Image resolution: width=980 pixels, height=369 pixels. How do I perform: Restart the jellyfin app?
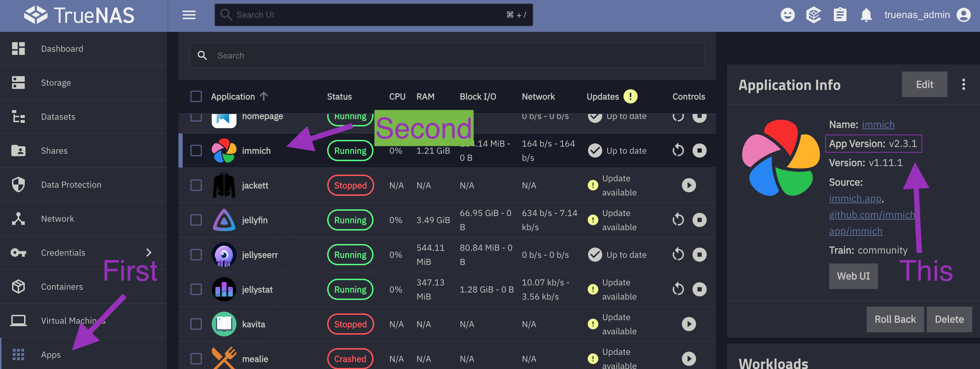(x=678, y=220)
